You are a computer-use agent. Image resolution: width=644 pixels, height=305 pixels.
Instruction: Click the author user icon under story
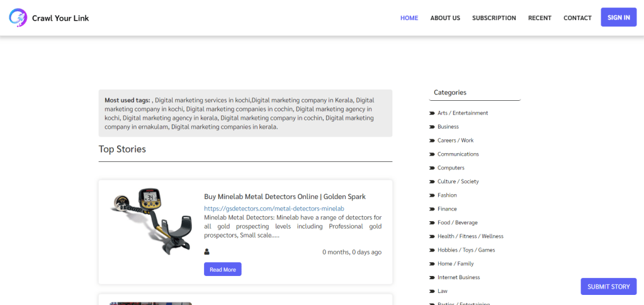click(x=207, y=252)
